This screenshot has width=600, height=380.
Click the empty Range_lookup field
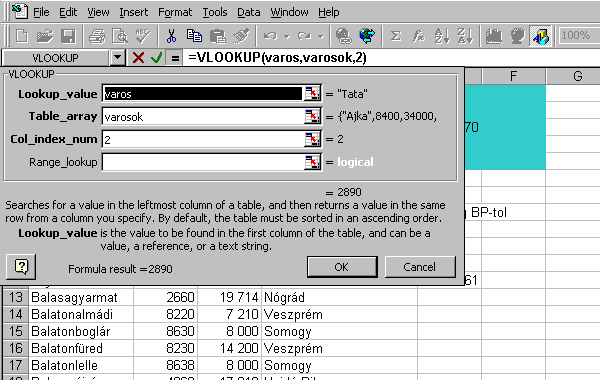coord(203,162)
